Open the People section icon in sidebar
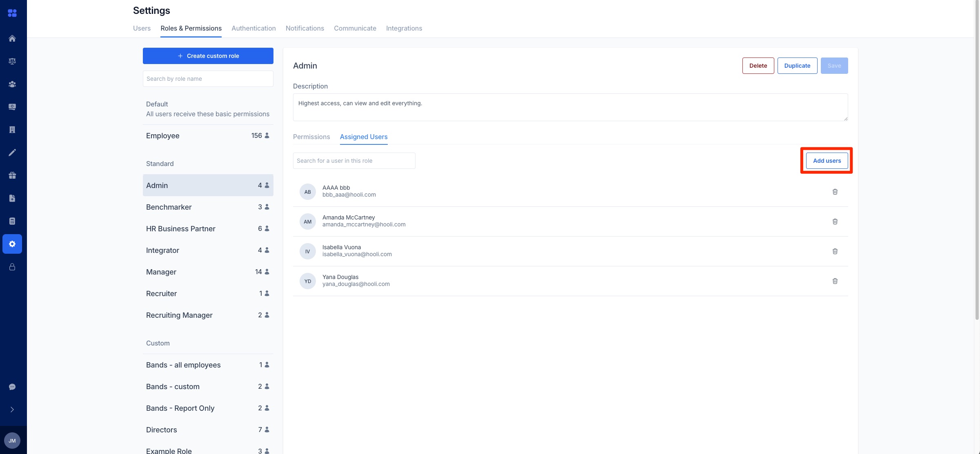The height and width of the screenshot is (454, 980). (x=12, y=84)
